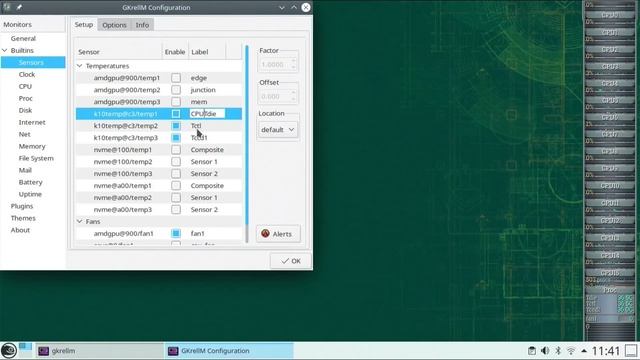
Task: Switch to the Setup tab
Action: click(84, 24)
